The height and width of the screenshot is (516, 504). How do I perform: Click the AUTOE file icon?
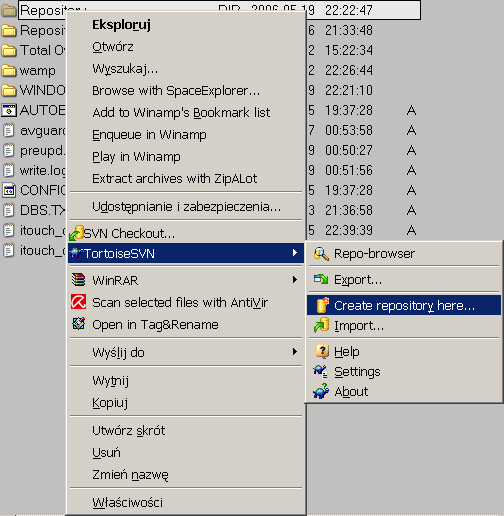pos(9,110)
